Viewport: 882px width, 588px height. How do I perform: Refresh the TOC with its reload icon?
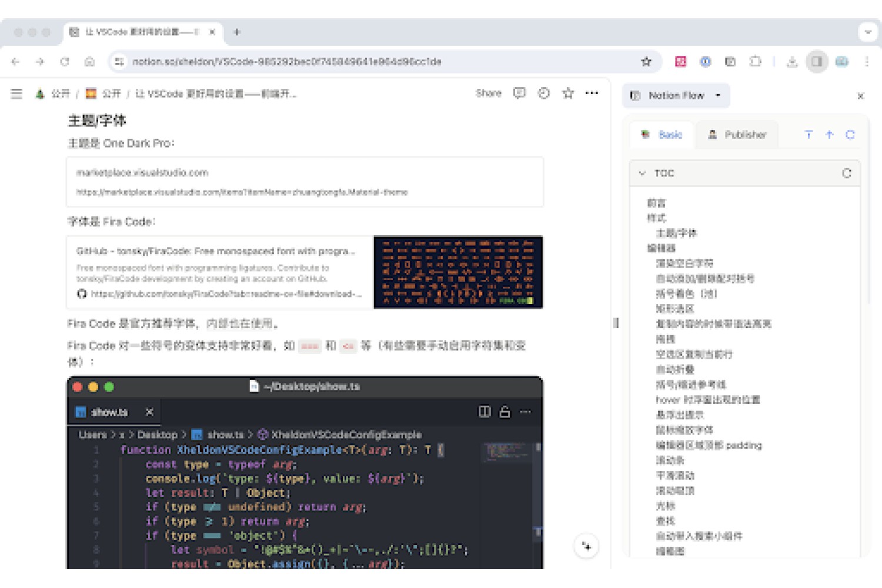847,173
